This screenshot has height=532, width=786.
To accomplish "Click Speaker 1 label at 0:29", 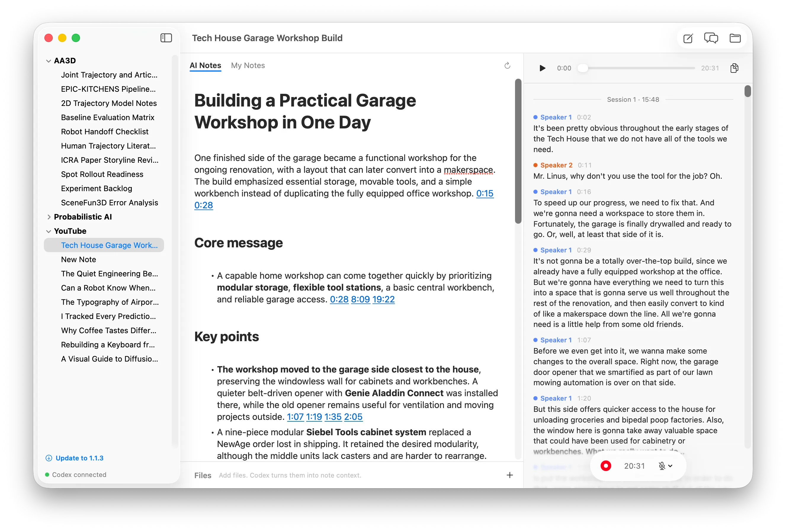I will tap(556, 250).
